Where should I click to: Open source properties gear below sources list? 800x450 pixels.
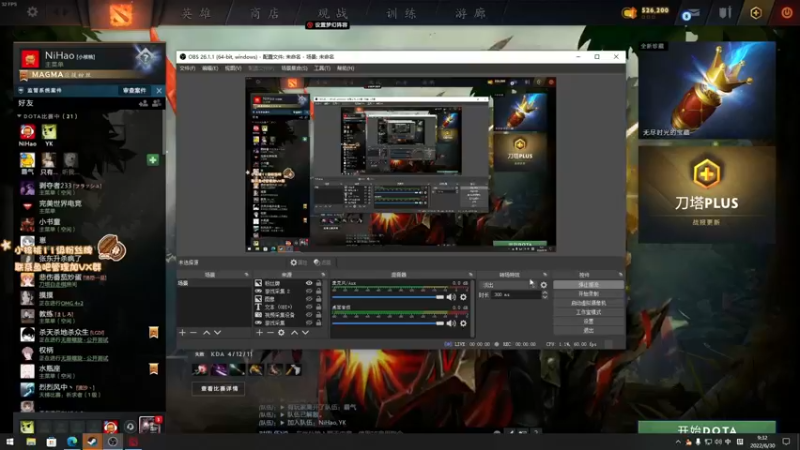tap(281, 333)
